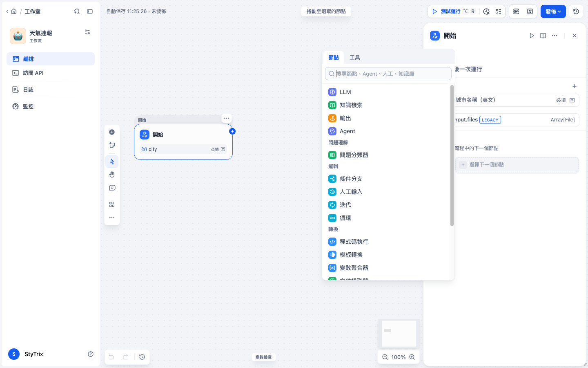
Task: Toggle the Start panel split view icon
Action: pyautogui.click(x=543, y=36)
